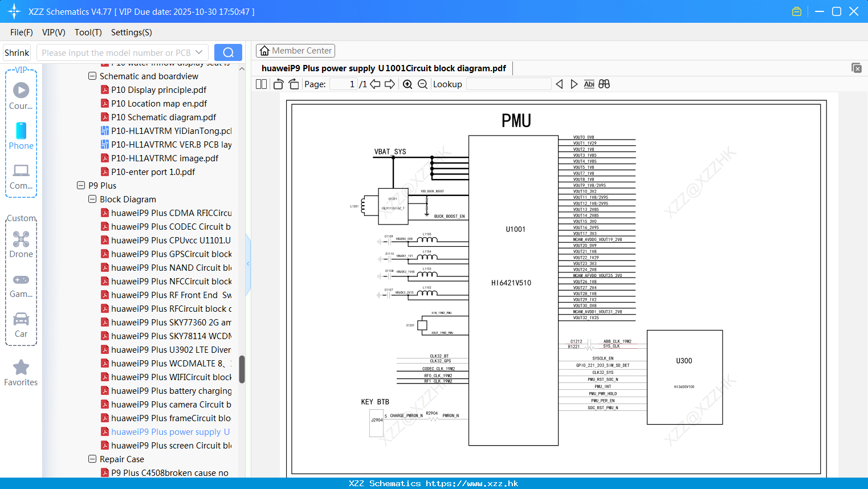Open the Drone category icon
Screen dimensions: 868x489
(21, 244)
